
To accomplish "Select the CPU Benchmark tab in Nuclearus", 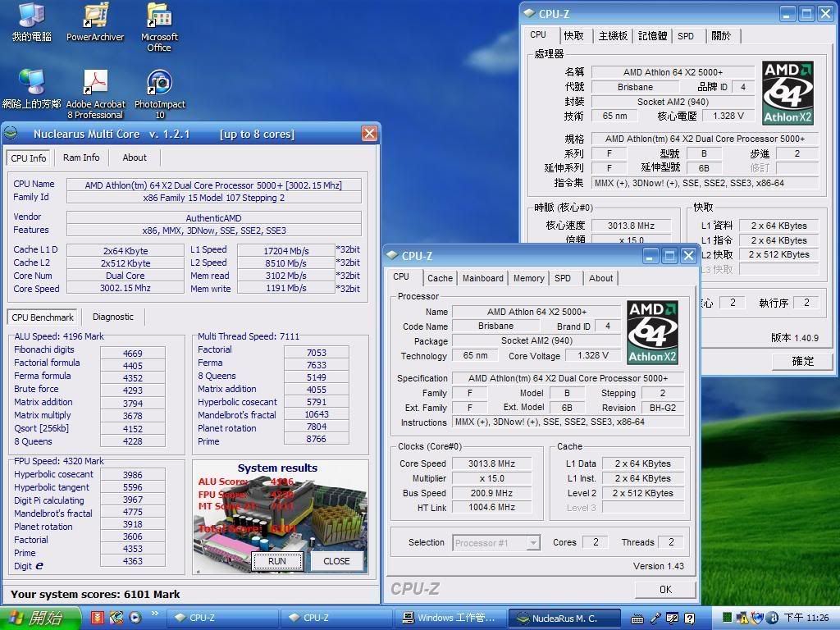I will coord(43,317).
